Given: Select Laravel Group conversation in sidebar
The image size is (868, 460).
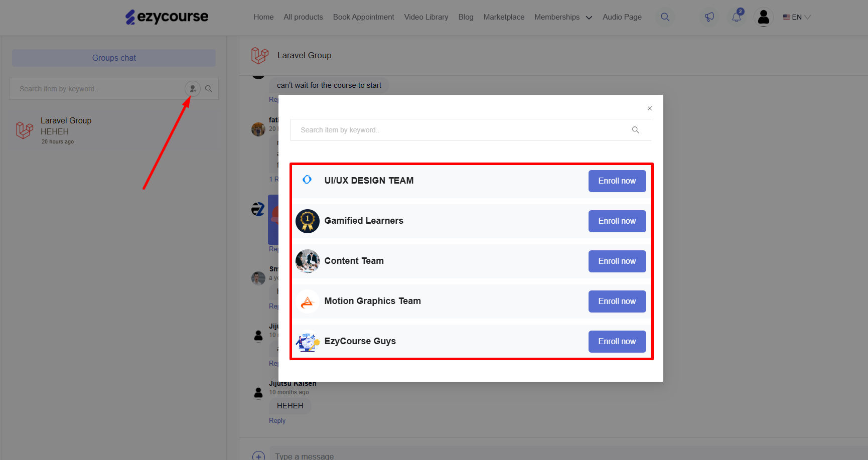Looking at the screenshot, I should 114,130.
